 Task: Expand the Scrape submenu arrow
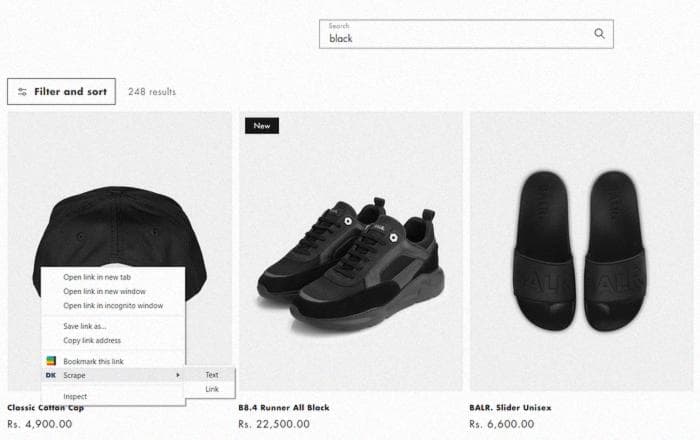click(x=178, y=375)
